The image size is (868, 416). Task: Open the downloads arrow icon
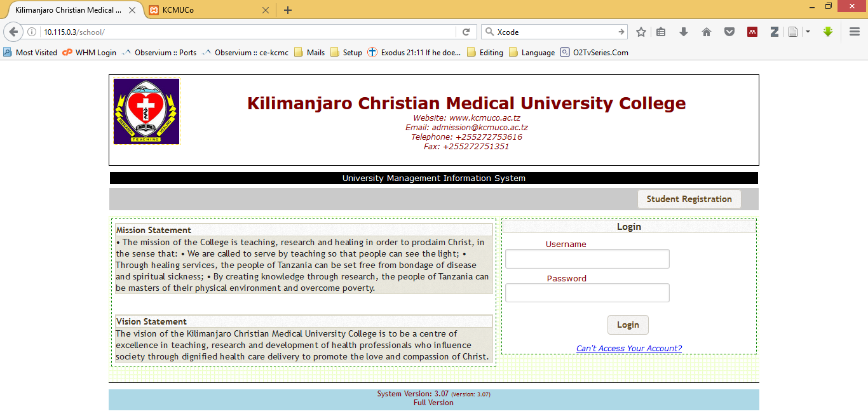tap(684, 32)
